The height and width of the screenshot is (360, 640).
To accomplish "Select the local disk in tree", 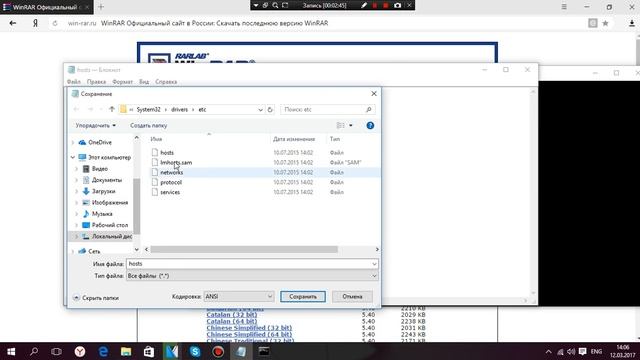I will 111,236.
